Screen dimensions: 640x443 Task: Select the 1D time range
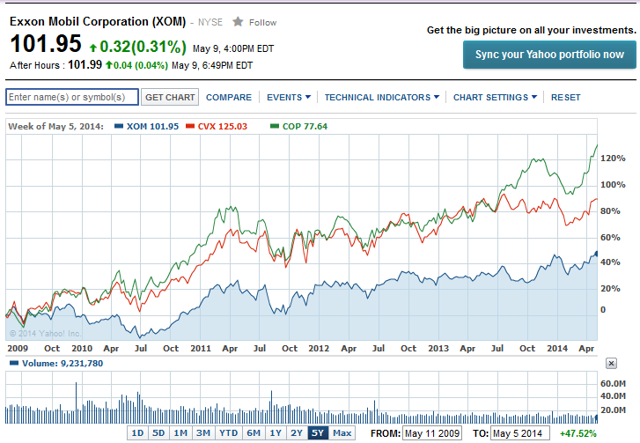coord(138,433)
